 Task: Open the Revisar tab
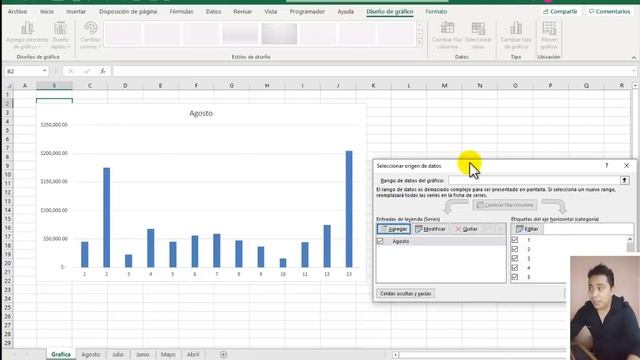coord(242,11)
